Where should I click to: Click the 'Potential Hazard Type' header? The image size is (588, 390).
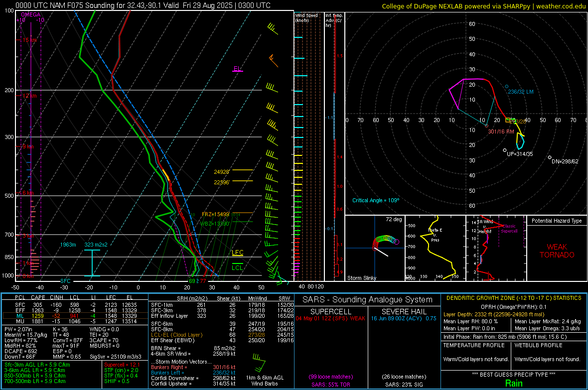tap(557, 221)
